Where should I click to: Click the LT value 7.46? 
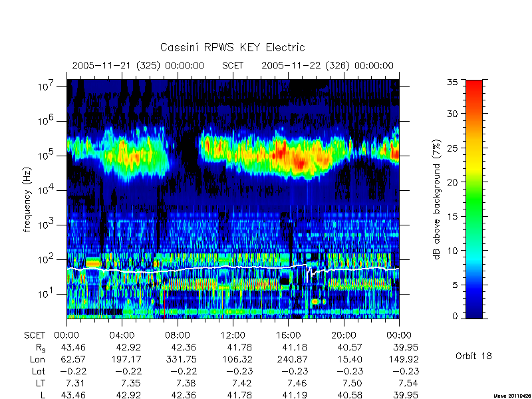point(297,384)
